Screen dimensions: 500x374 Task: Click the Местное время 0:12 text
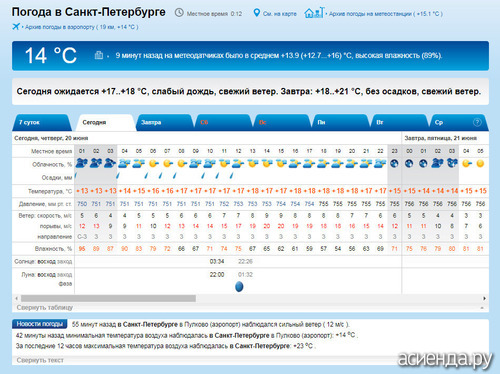tap(214, 14)
